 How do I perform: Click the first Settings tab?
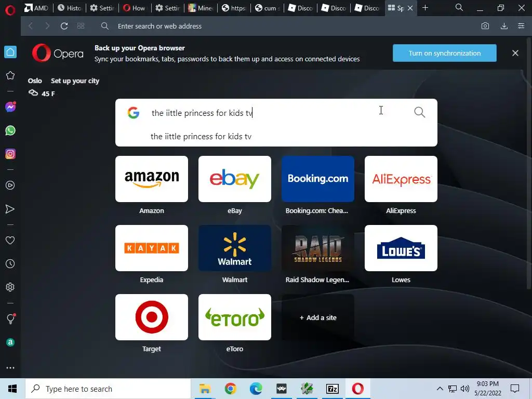pos(102,8)
